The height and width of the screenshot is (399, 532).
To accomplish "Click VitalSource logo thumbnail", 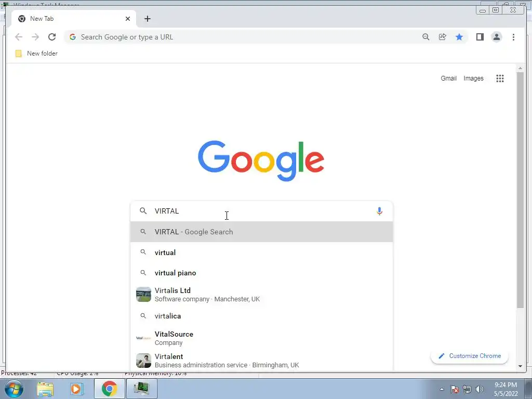I will pos(143,338).
